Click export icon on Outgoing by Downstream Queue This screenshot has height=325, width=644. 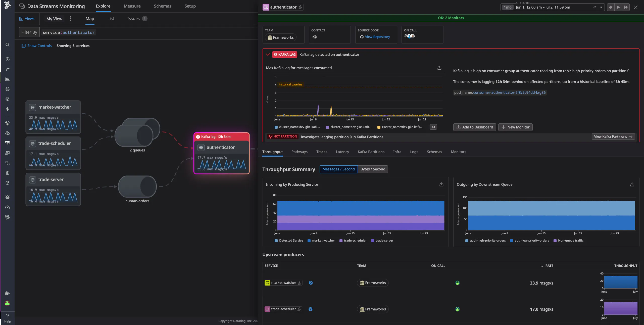tap(632, 184)
